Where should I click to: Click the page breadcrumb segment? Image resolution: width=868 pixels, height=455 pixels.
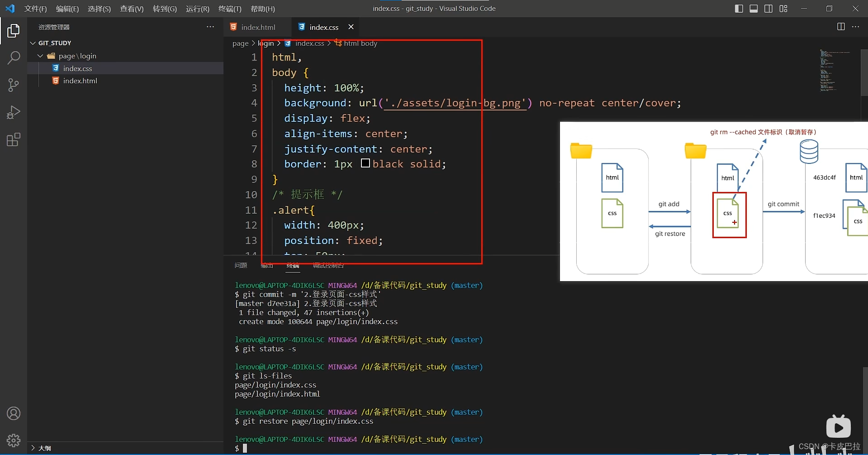pyautogui.click(x=240, y=43)
